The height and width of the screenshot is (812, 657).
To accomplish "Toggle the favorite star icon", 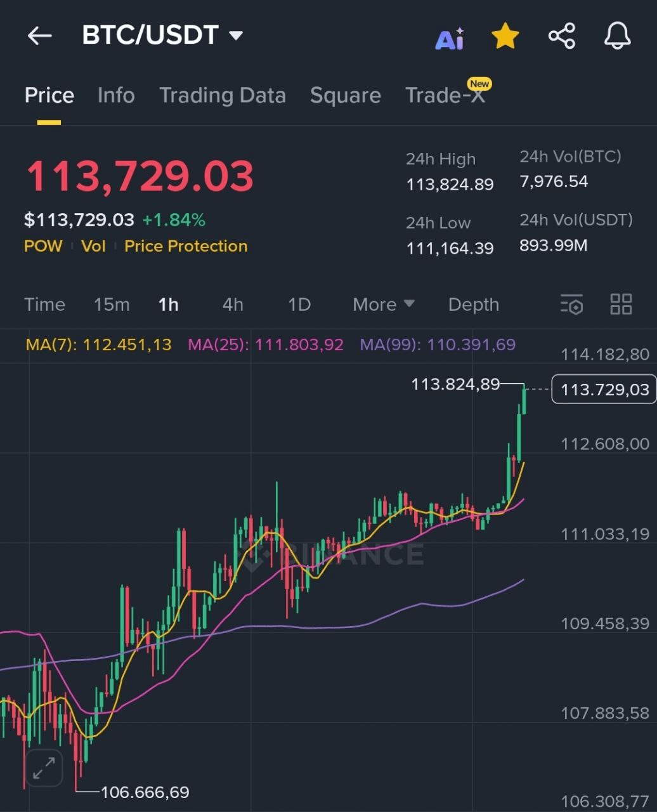I will pyautogui.click(x=505, y=37).
